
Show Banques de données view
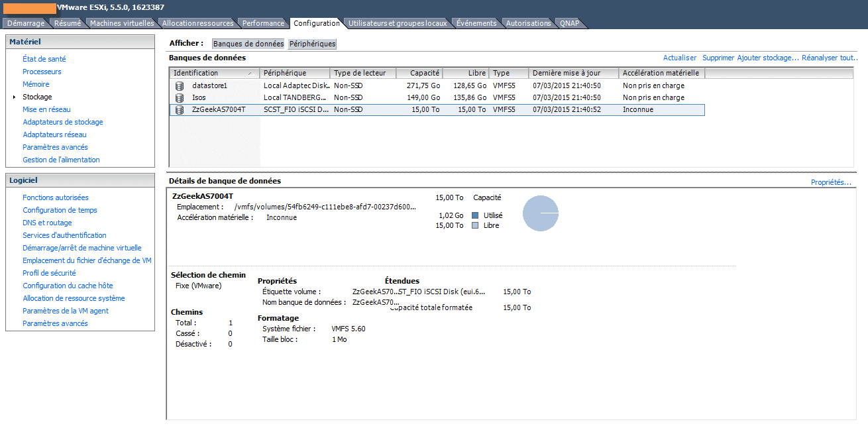pos(248,44)
